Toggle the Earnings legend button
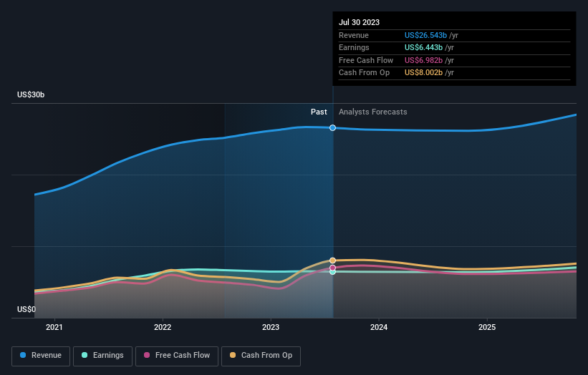588x375 pixels. pyautogui.click(x=102, y=356)
